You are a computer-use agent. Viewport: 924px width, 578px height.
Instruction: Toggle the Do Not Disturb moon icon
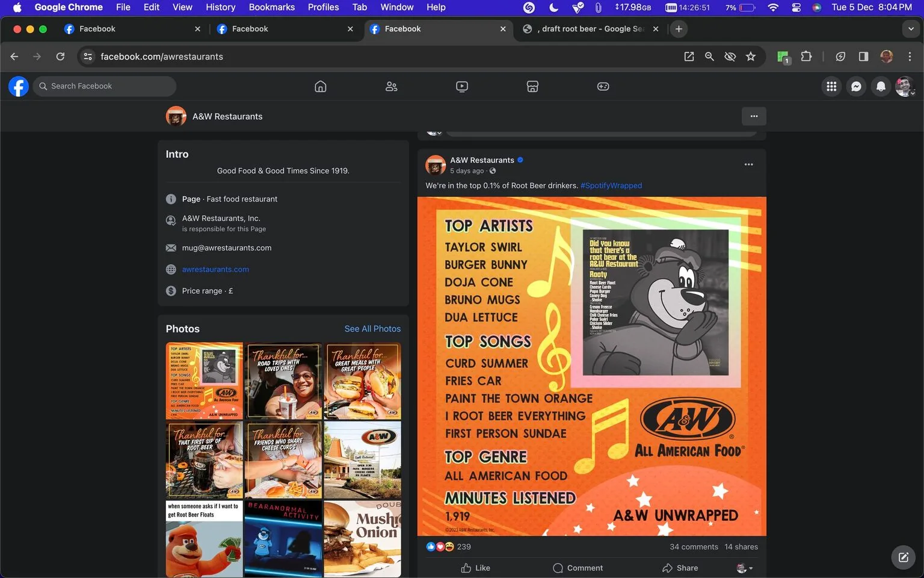tap(553, 7)
